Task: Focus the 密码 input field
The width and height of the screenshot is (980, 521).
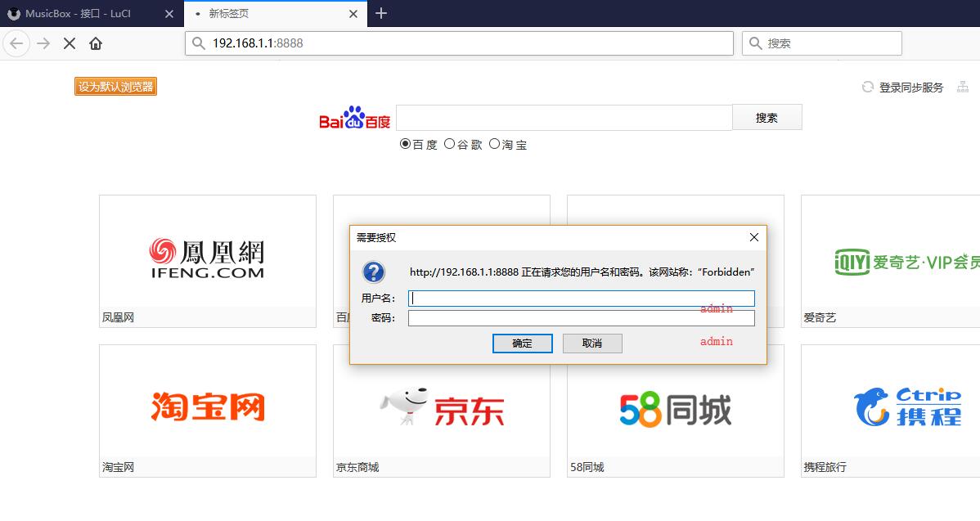Action: (x=582, y=318)
